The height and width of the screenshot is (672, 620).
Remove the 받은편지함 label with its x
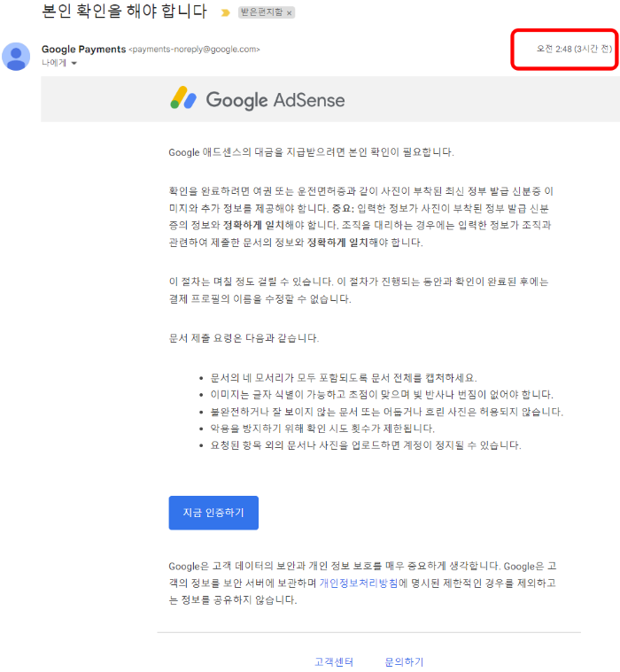[x=290, y=13]
